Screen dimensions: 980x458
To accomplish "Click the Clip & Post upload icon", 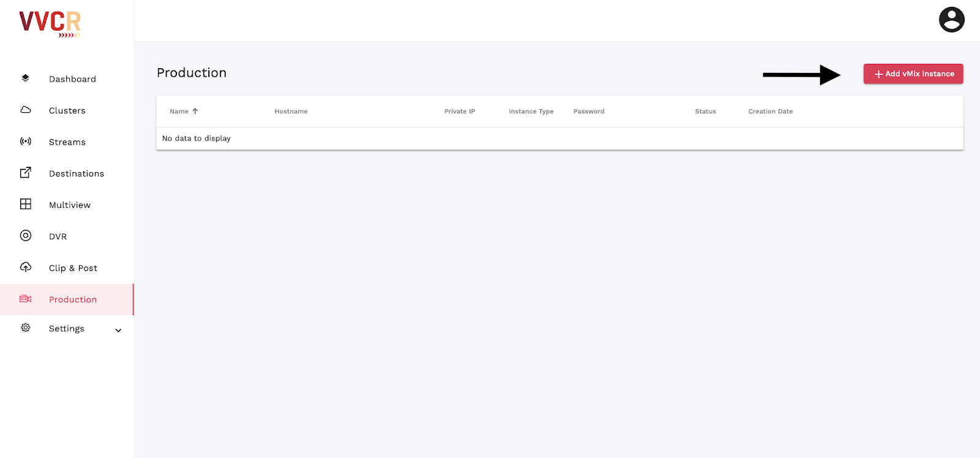I will pyautogui.click(x=25, y=267).
